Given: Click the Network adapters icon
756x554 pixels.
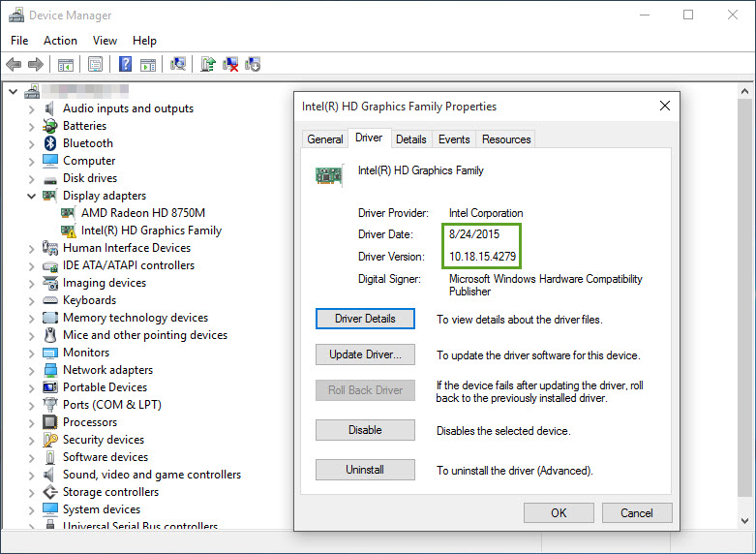Looking at the screenshot, I should (x=50, y=370).
